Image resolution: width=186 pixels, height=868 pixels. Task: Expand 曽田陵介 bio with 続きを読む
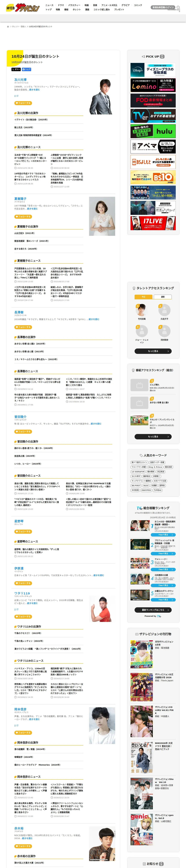point(96,424)
